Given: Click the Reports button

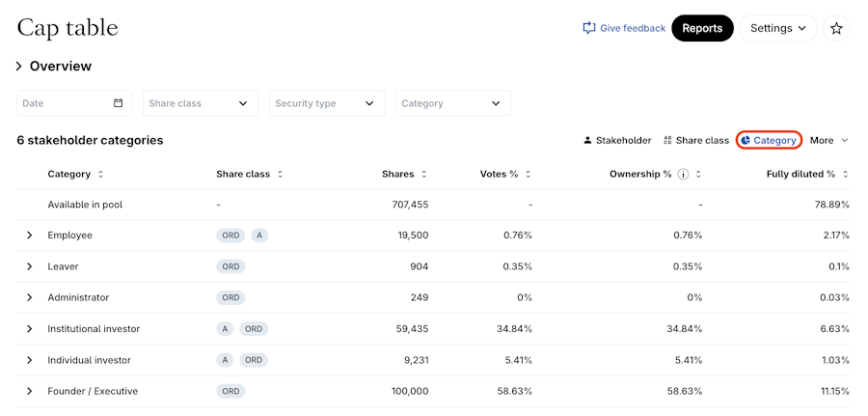Looking at the screenshot, I should (x=702, y=29).
